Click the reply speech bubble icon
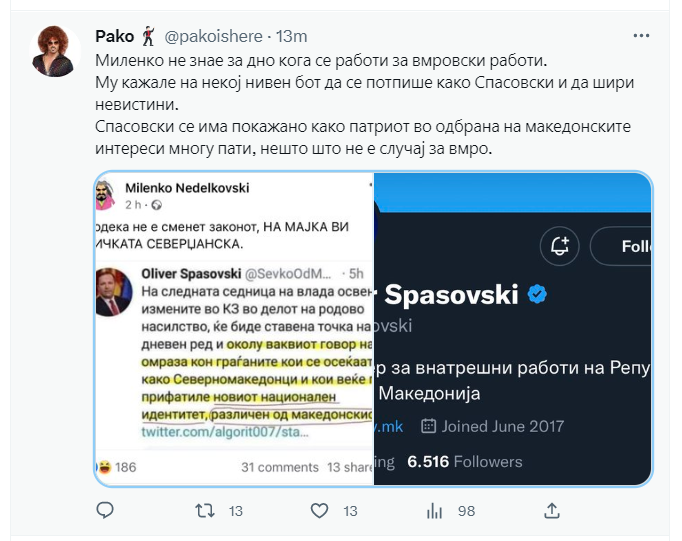682x541 pixels. pyautogui.click(x=105, y=511)
